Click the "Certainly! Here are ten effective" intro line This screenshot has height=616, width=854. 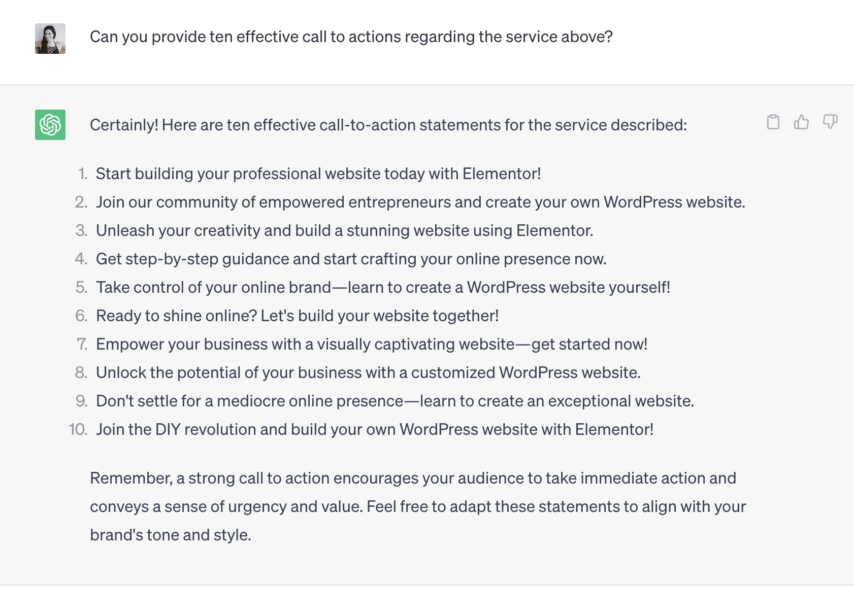pos(388,125)
